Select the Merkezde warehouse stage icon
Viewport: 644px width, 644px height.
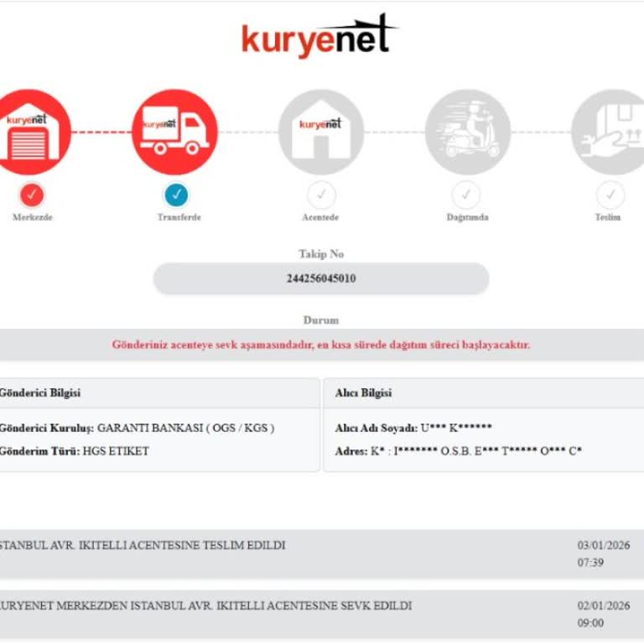(29, 132)
